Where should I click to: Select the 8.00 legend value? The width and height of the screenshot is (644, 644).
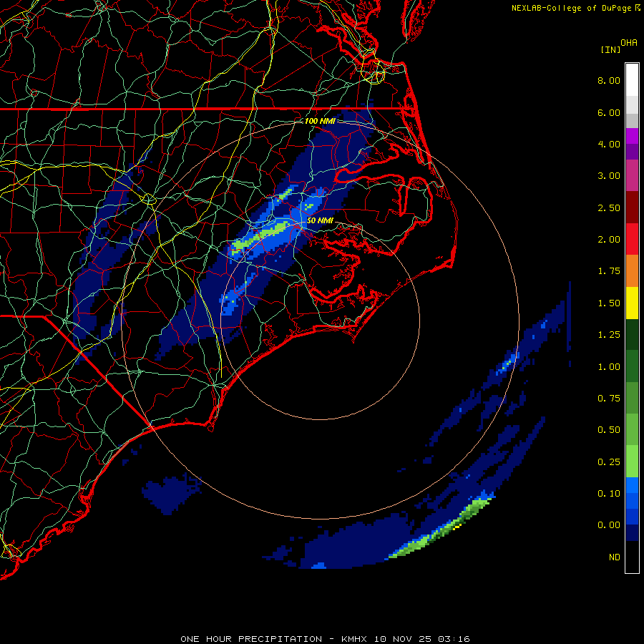609,80
